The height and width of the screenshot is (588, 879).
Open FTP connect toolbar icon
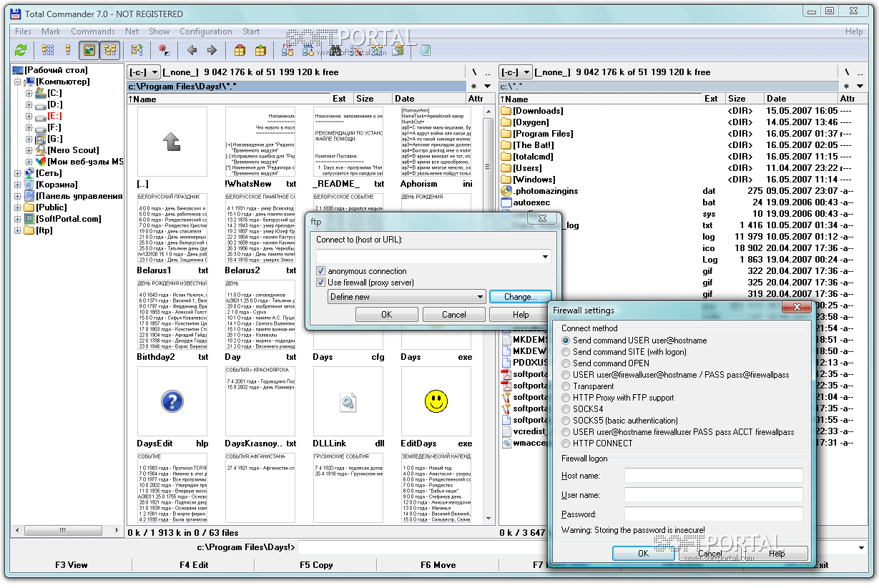pos(288,50)
